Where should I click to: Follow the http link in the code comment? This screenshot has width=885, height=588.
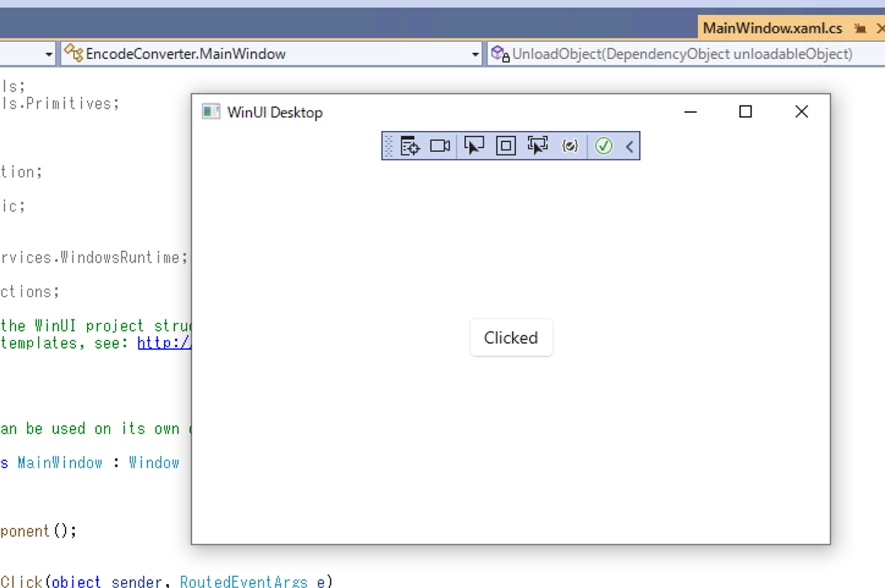(x=164, y=343)
